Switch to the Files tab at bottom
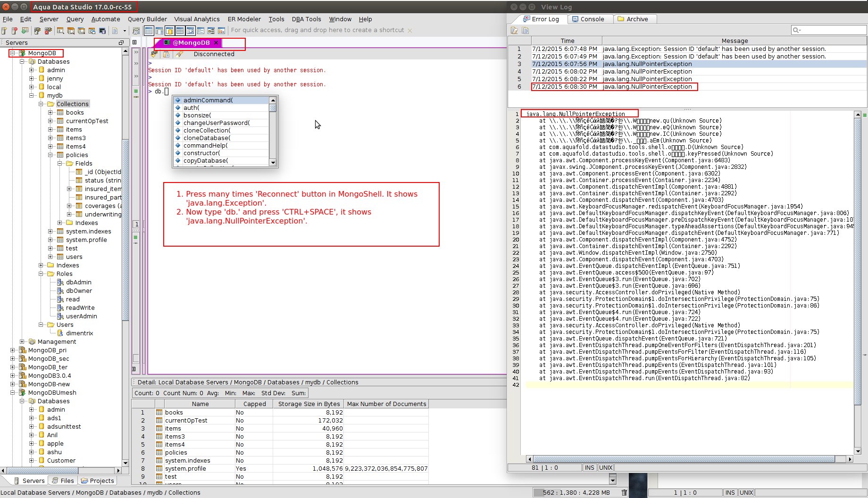 tap(63, 481)
